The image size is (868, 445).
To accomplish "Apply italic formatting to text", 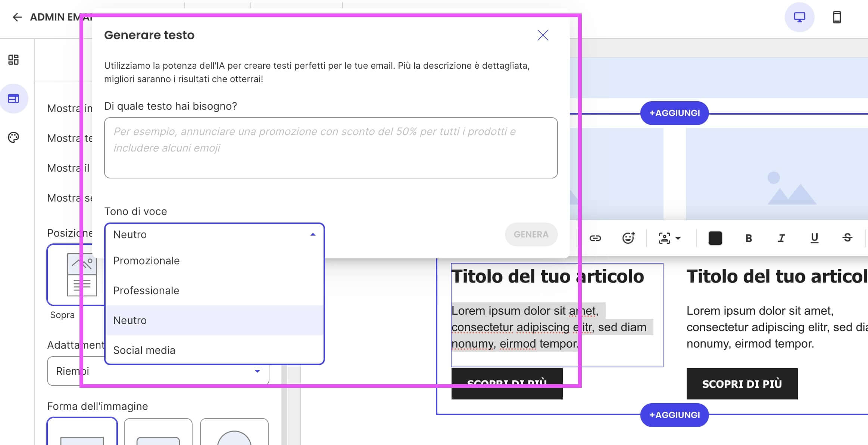I will click(x=782, y=238).
